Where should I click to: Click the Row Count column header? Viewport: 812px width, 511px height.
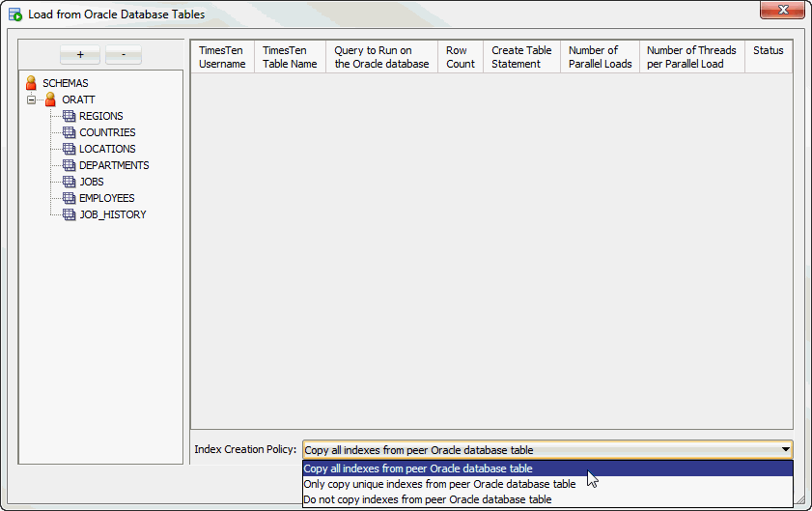pos(461,57)
